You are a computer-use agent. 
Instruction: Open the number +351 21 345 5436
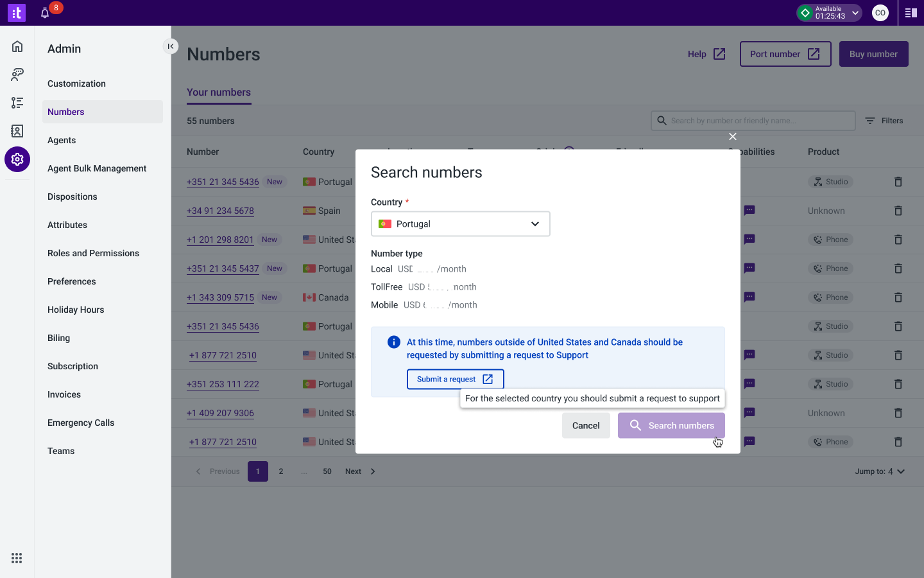(223, 182)
